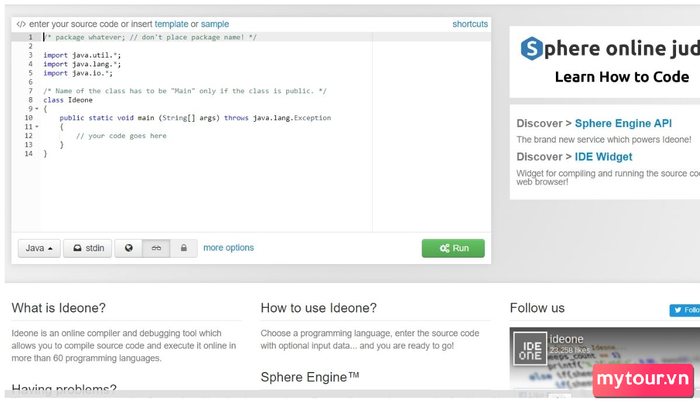Click 'import java.util.*;' on line 3
This screenshot has height=405, width=700.
pos(82,55)
